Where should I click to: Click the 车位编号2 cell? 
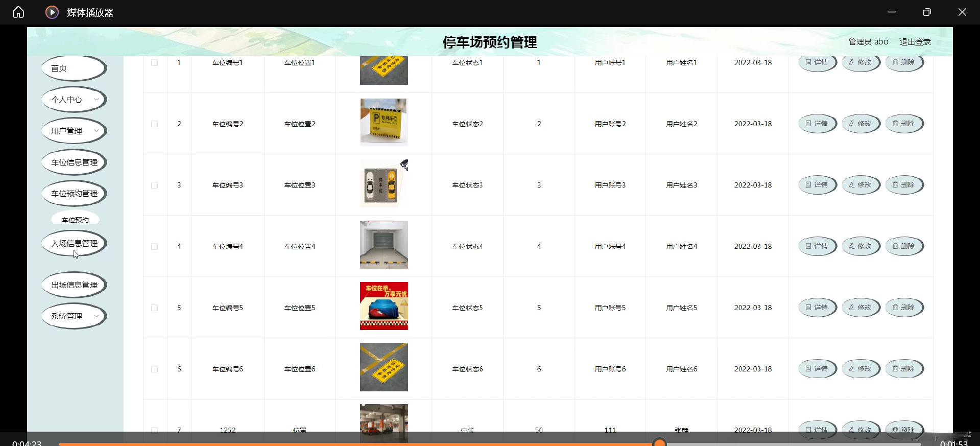tap(228, 124)
